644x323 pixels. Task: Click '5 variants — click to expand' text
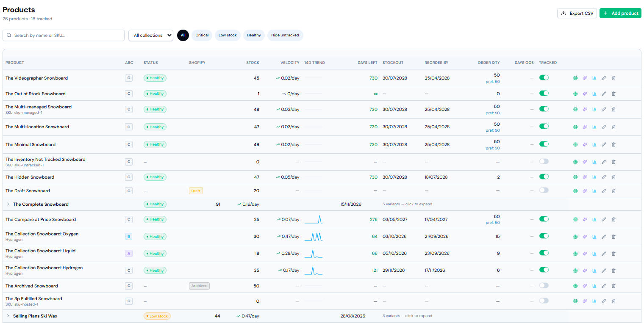[x=407, y=204]
